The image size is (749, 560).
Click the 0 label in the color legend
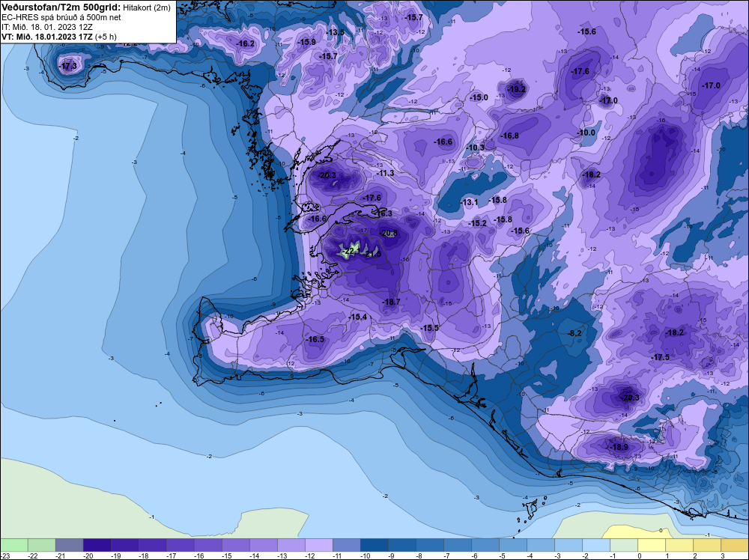(640, 556)
